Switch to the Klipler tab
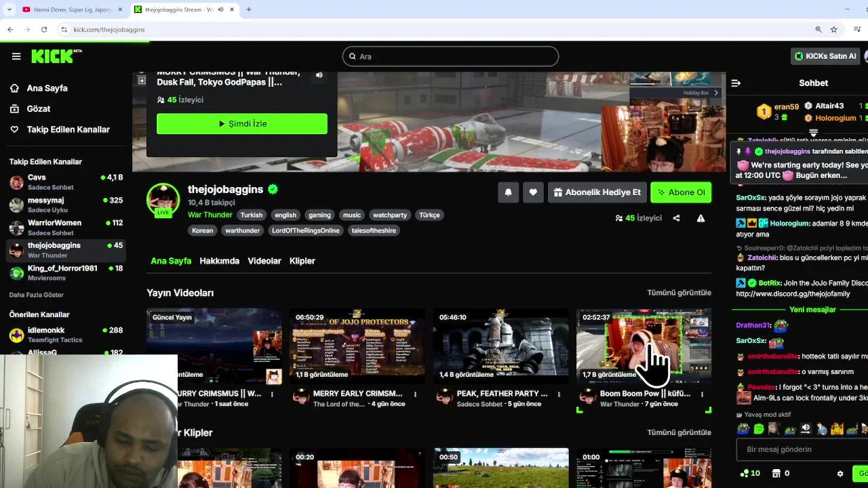 [x=302, y=261]
